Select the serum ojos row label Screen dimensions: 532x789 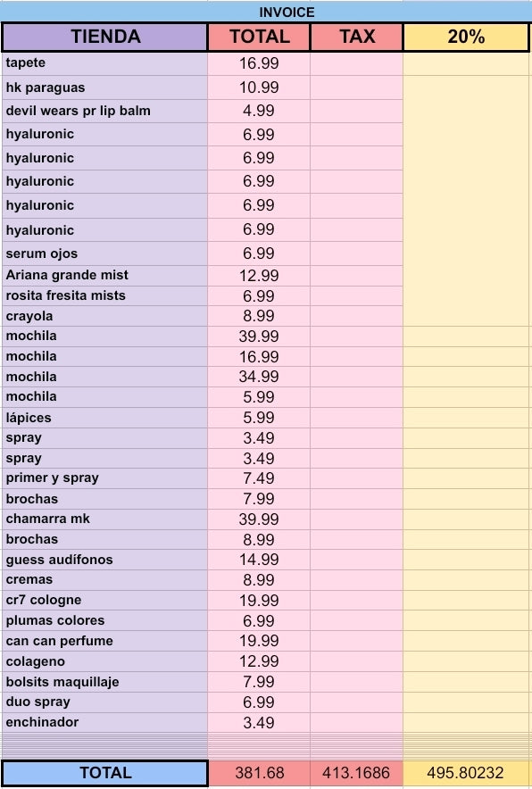[x=104, y=253]
